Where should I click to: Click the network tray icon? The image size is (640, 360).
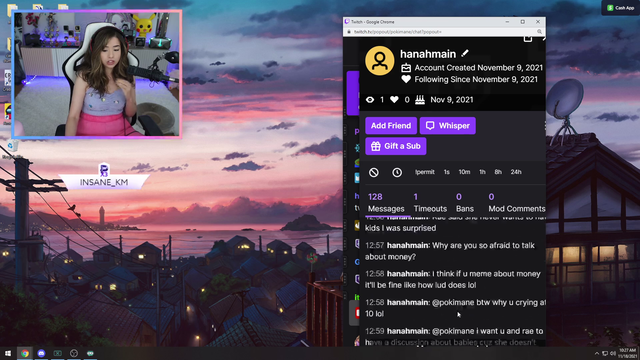[x=605, y=353]
